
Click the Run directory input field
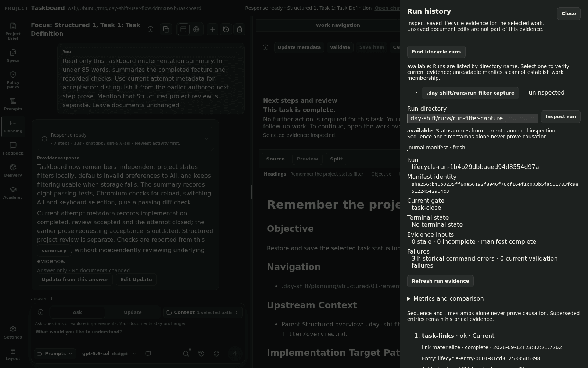point(473,118)
